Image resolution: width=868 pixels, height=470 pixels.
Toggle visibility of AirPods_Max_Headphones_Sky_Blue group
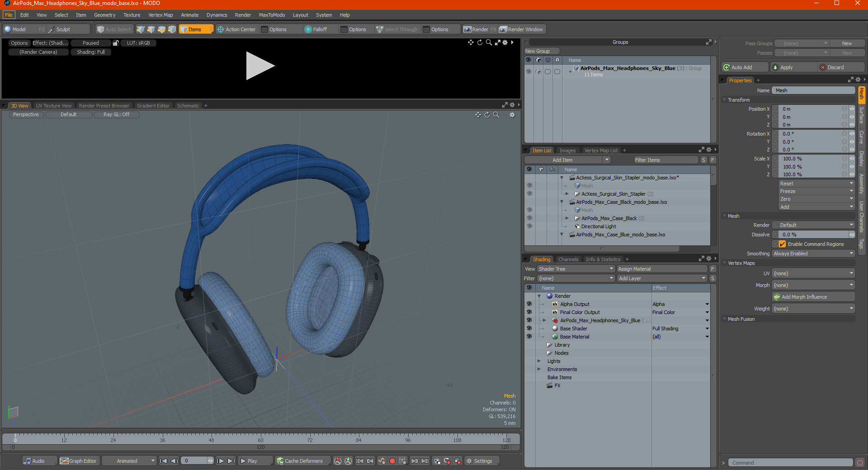pos(528,71)
